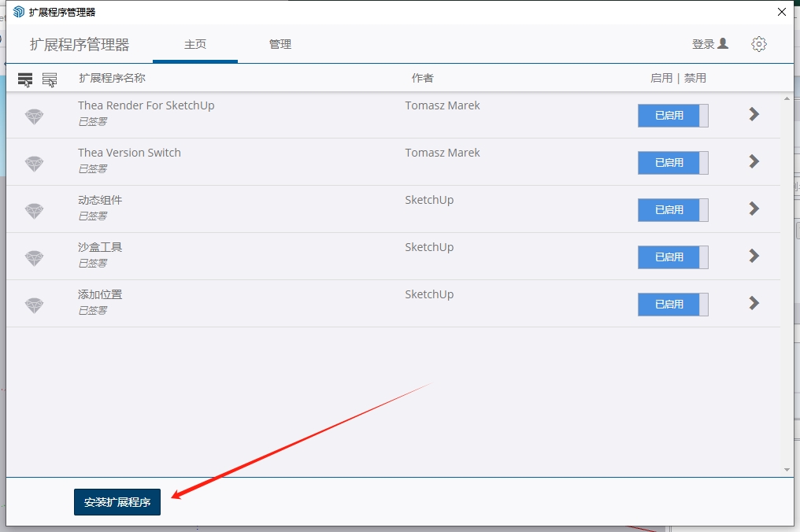Switch to the 主页 tab

tap(195, 44)
